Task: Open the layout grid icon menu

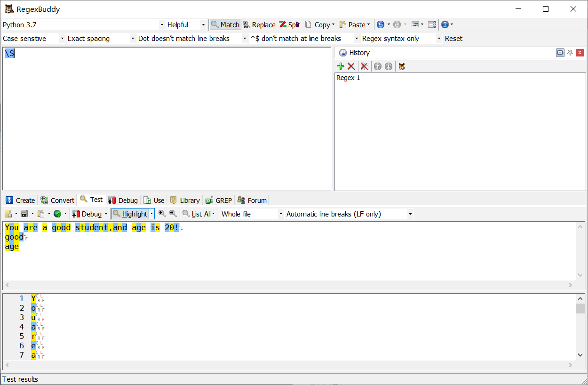Action: pyautogui.click(x=415, y=24)
